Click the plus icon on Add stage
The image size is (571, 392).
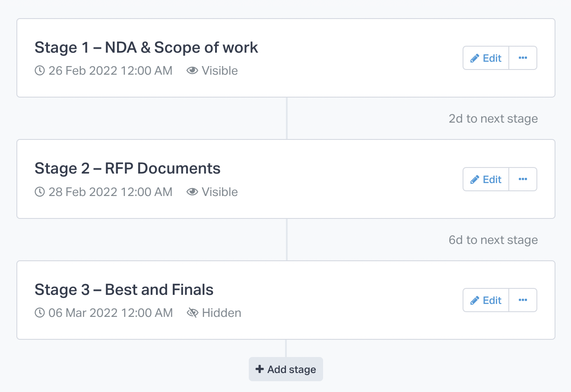pos(260,369)
